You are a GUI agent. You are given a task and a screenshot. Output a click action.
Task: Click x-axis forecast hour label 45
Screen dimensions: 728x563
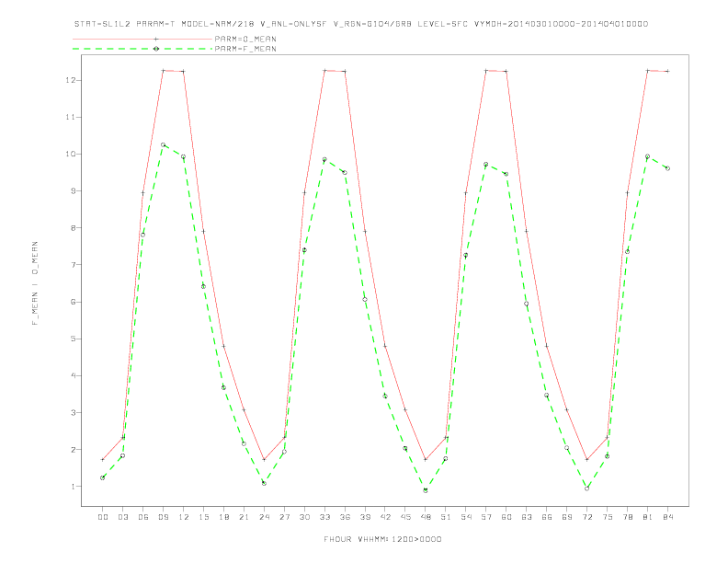click(405, 517)
